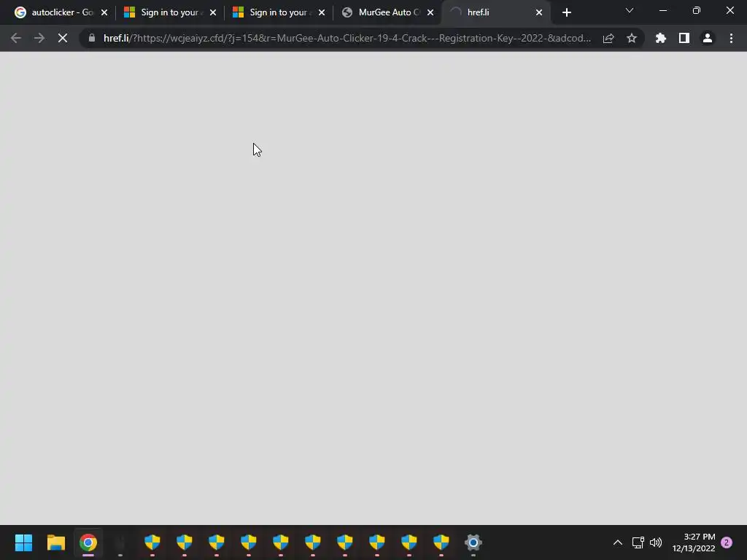Click the Chrome taskbar icon

pos(88,542)
